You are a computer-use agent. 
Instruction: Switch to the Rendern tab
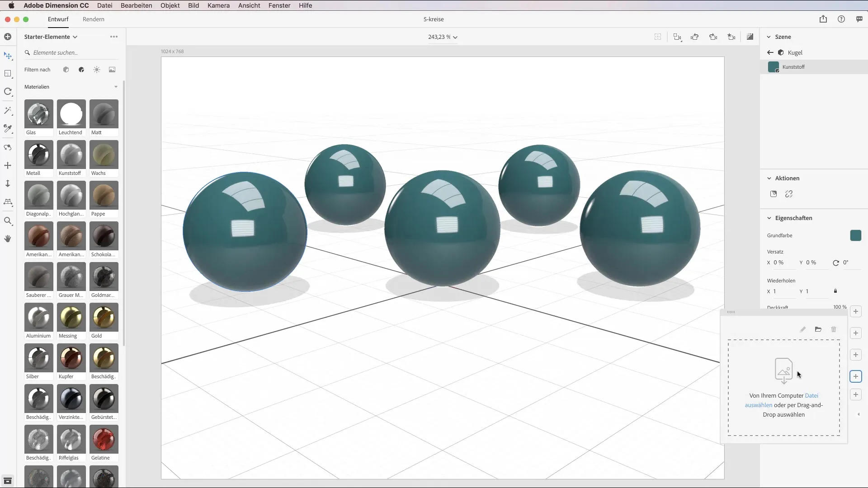(x=94, y=19)
